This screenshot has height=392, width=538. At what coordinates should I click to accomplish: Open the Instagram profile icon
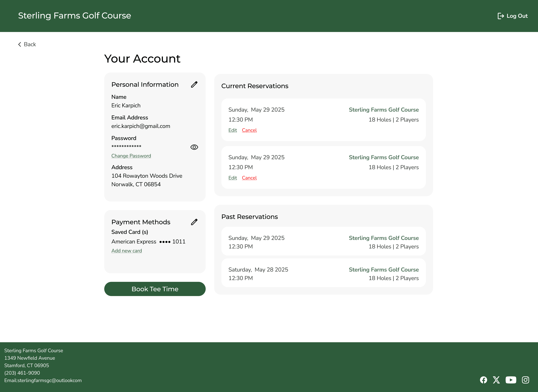click(x=525, y=380)
